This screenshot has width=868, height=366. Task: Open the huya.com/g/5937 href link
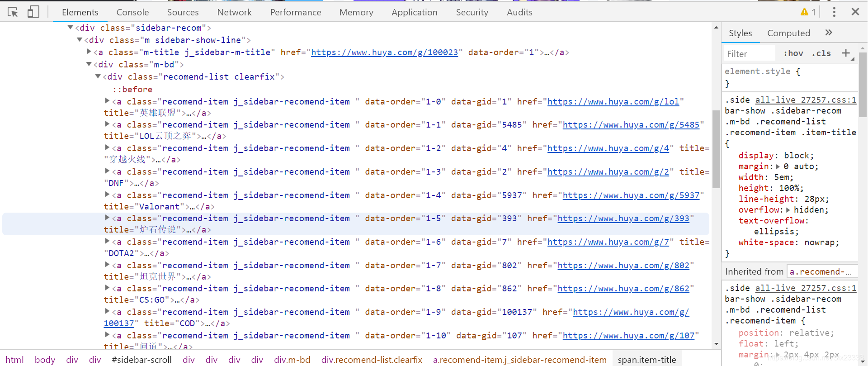coord(631,195)
